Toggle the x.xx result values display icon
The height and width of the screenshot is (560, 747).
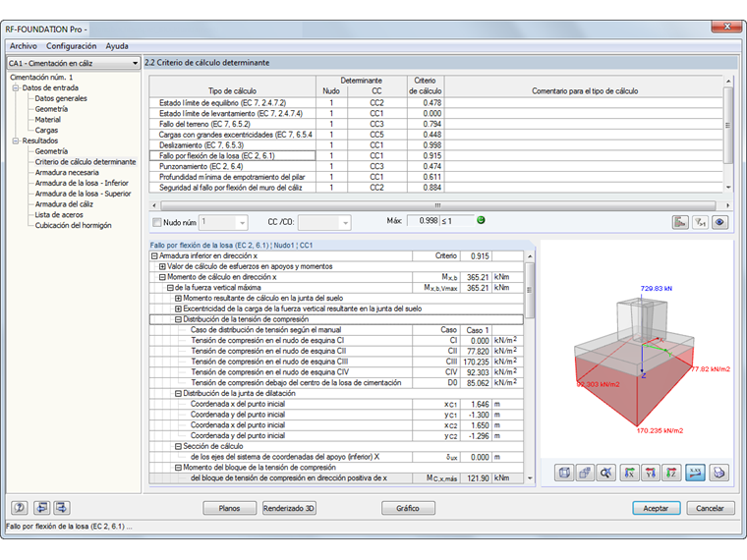click(x=695, y=473)
